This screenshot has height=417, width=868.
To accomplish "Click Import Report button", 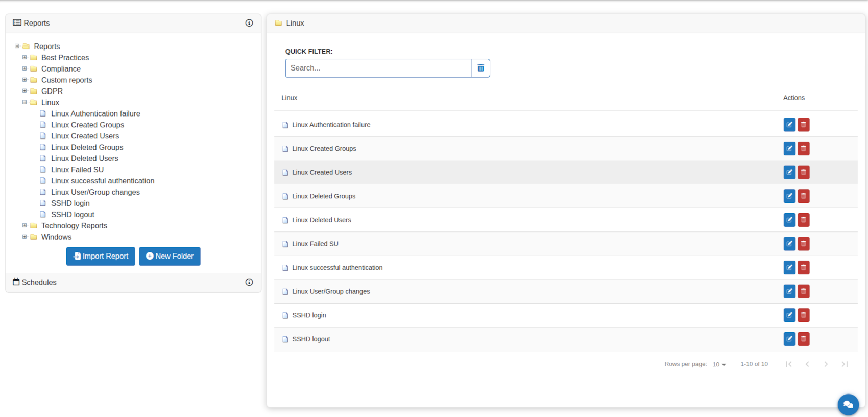I will click(101, 257).
